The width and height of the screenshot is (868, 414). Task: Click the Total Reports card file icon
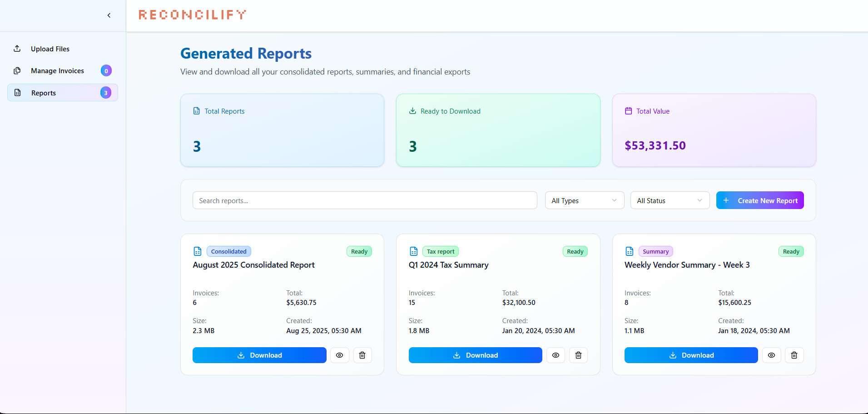click(x=197, y=111)
